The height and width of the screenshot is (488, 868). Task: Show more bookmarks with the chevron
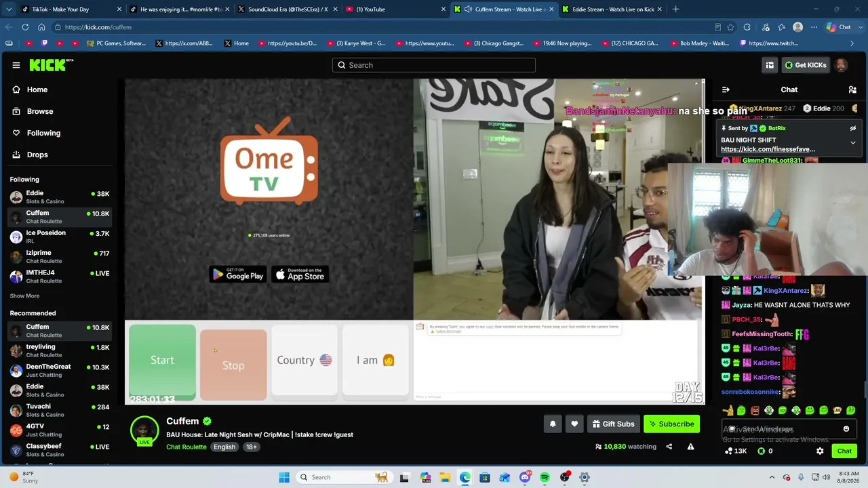click(852, 43)
